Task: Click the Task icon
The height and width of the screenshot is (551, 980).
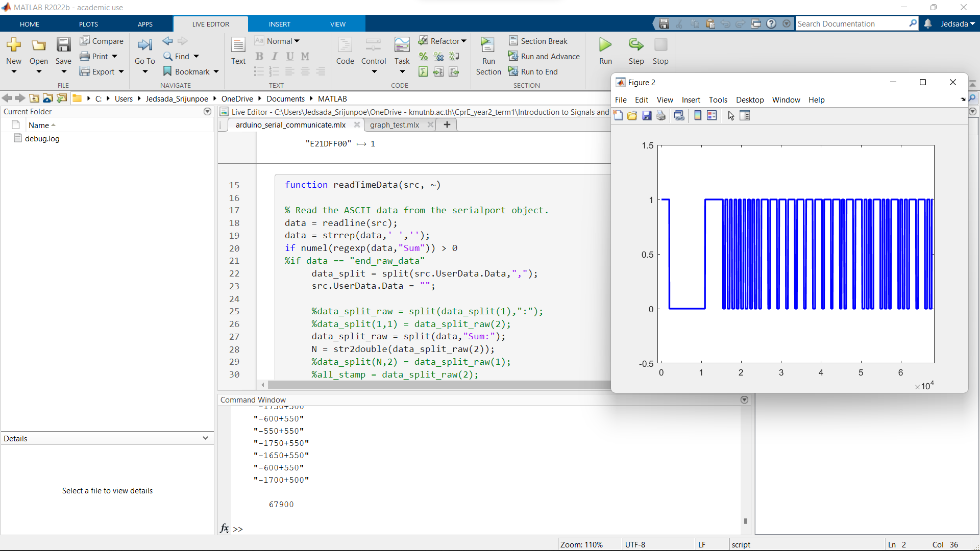Action: 402,45
